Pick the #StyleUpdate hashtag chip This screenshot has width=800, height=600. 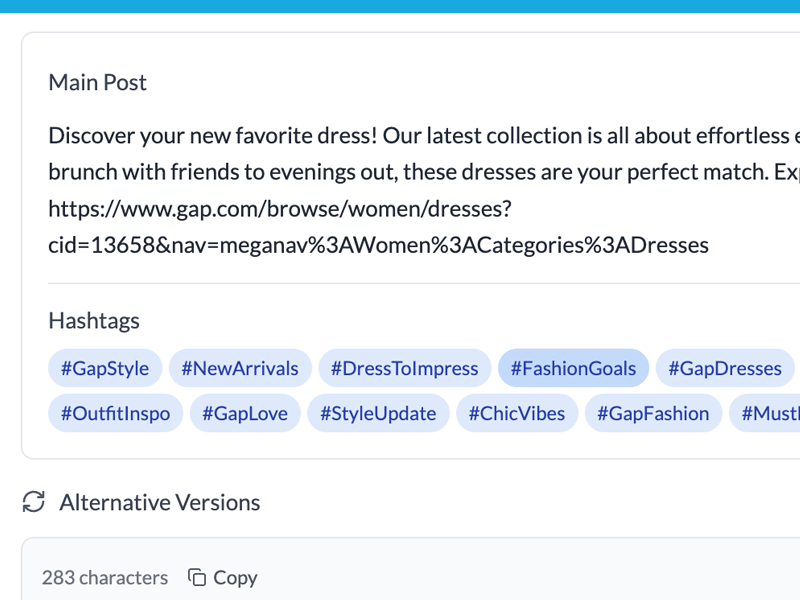click(x=378, y=413)
